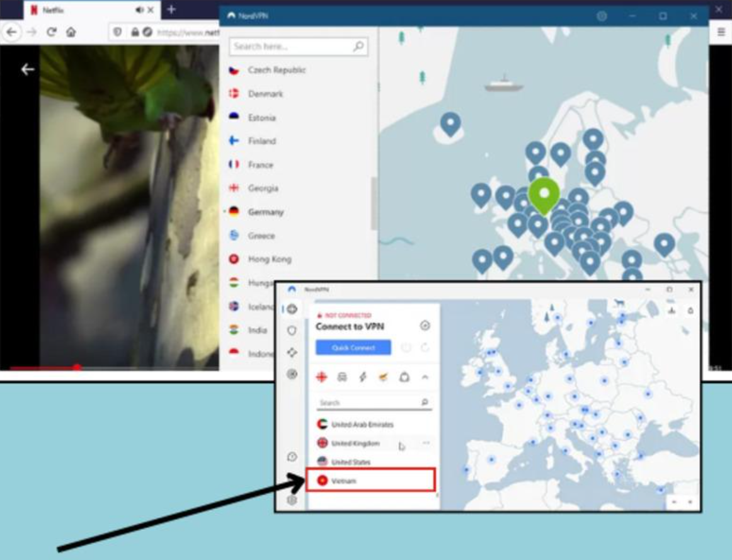The height and width of the screenshot is (560, 732).
Task: Connect to Estonia server
Action: tap(261, 118)
